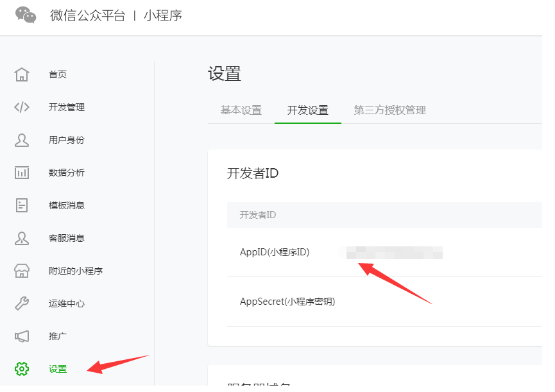This screenshot has height=392, width=555.
Task: Click the WeChat logo in the header
Action: click(24, 17)
